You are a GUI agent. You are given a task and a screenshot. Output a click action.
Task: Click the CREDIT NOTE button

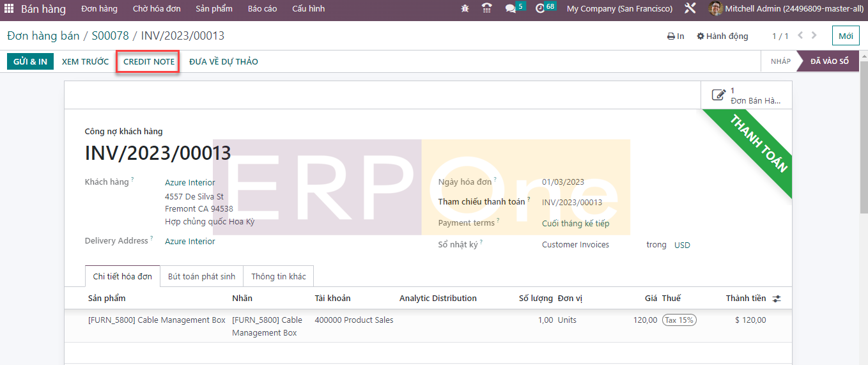click(148, 62)
